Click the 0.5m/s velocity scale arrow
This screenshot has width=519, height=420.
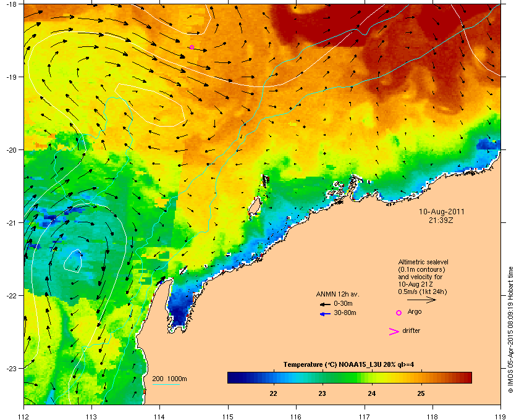tap(421, 300)
